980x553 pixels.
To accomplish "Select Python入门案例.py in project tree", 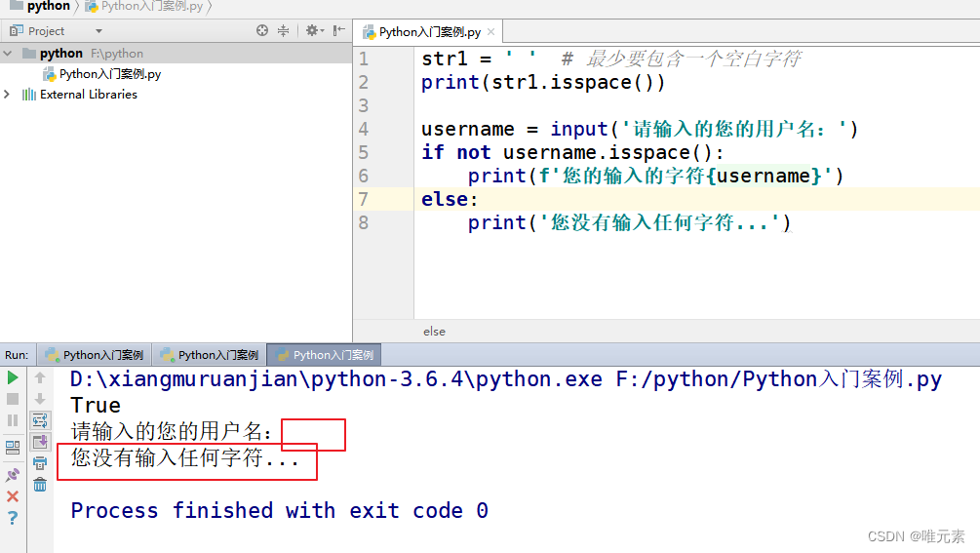I will (110, 74).
